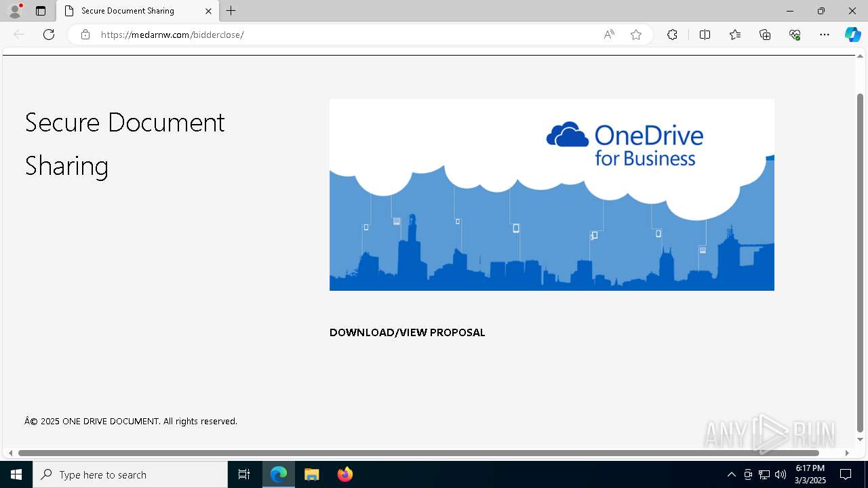This screenshot has height=488, width=868.
Task: Click the scroll right arrow
Action: (x=847, y=453)
